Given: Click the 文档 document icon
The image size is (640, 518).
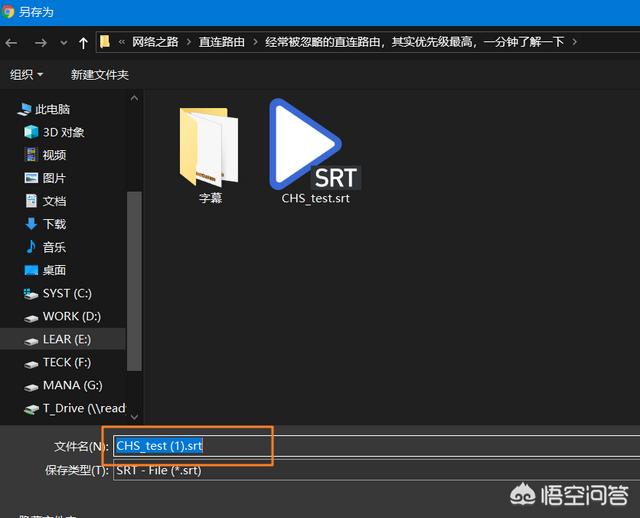Looking at the screenshot, I should click(x=31, y=201).
